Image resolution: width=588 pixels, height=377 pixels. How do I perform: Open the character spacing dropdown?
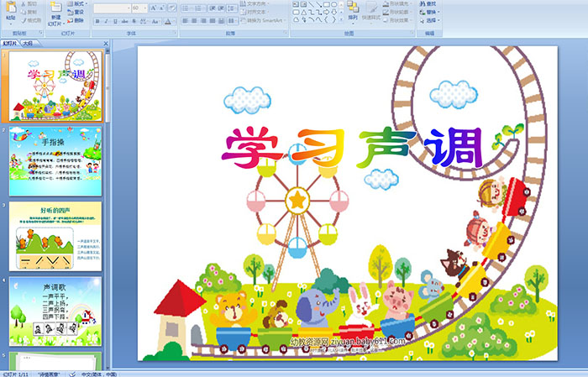pos(144,21)
